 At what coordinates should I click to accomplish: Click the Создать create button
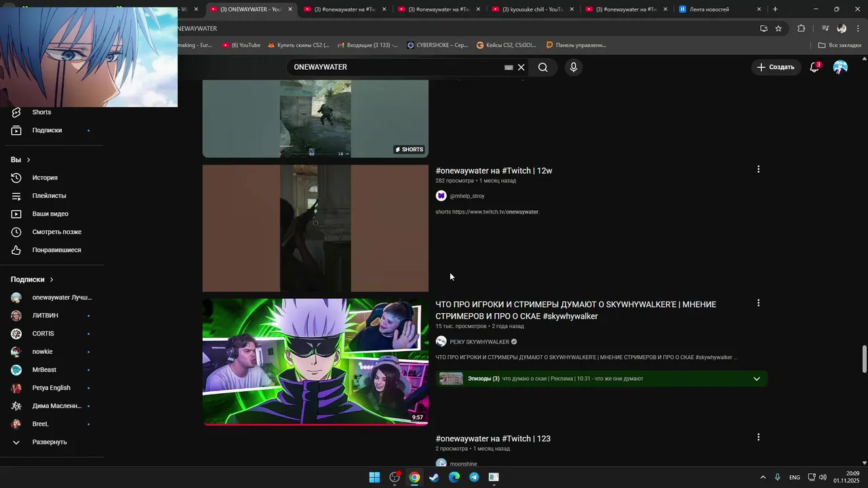[x=775, y=67]
